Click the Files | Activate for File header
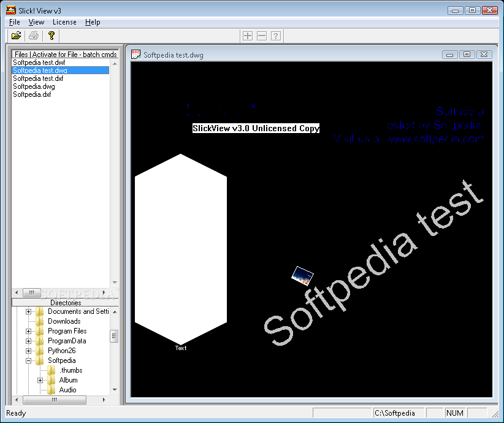Viewport: 504px width, 423px height. (65, 55)
